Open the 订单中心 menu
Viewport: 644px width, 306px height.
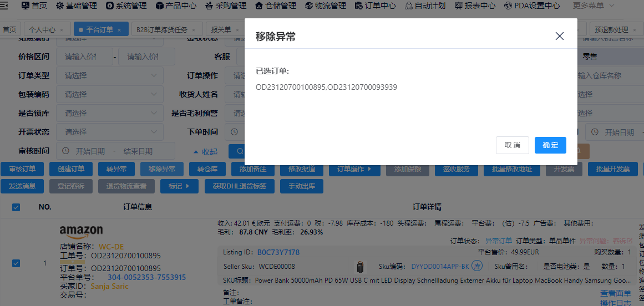[375, 6]
